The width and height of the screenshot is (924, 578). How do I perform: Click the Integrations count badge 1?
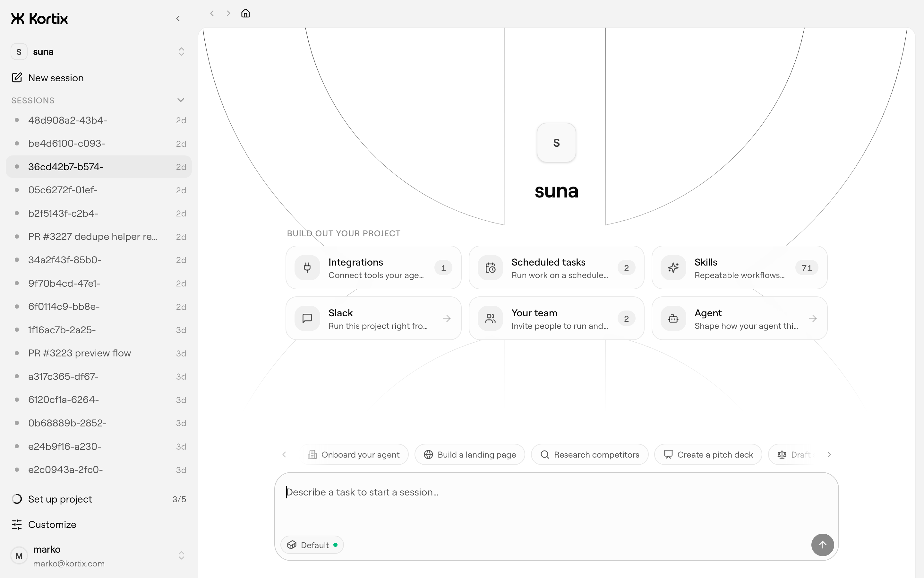(443, 268)
